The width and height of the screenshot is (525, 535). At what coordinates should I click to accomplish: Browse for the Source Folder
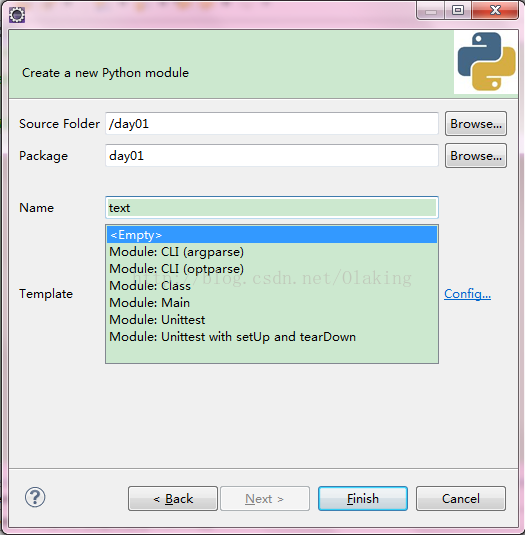(476, 124)
